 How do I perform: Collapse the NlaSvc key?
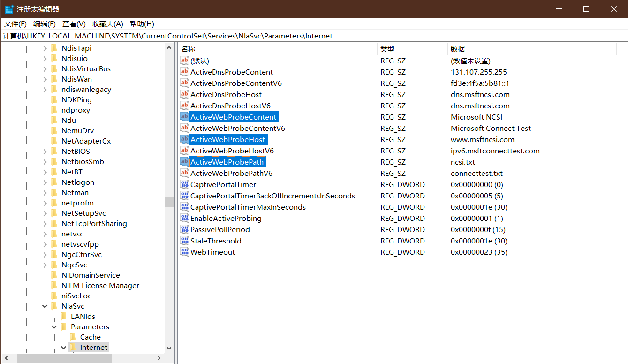pos(45,306)
